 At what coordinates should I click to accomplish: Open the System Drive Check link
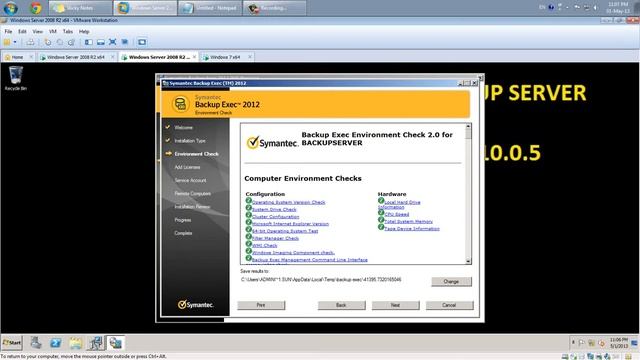click(x=274, y=209)
